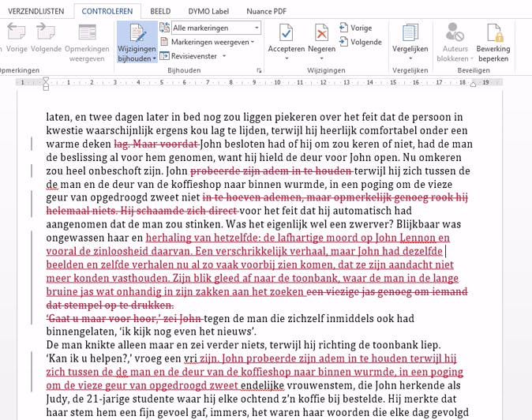Viewport: 532px width, 420px height.
Task: Go to next comment icon
Action: (46, 32)
